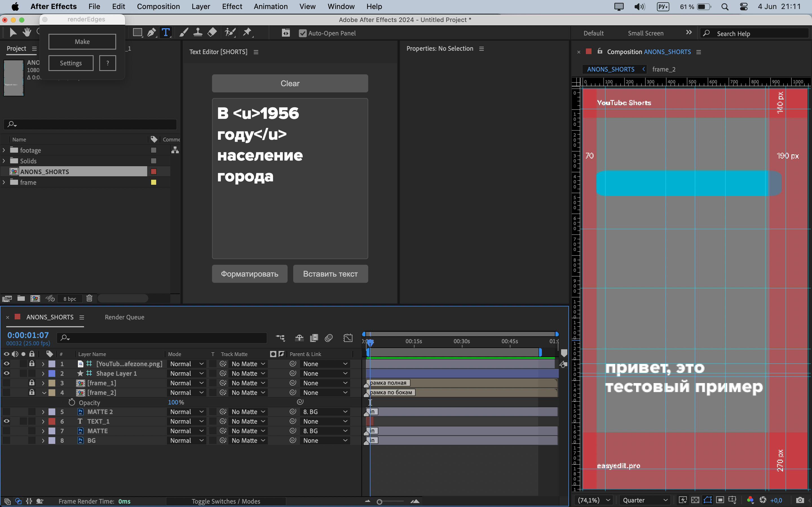Enable the Auto-Open Panel checkbox

pyautogui.click(x=303, y=33)
